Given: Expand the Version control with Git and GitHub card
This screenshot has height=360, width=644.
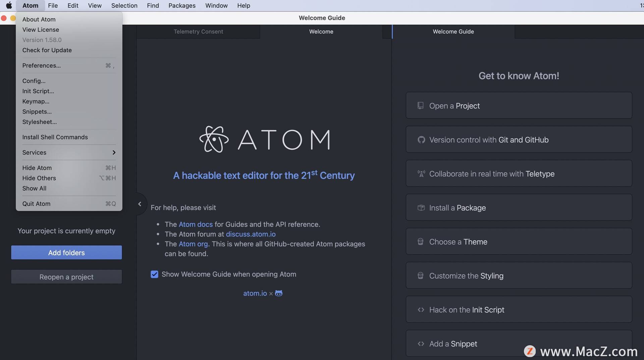Looking at the screenshot, I should (x=519, y=139).
